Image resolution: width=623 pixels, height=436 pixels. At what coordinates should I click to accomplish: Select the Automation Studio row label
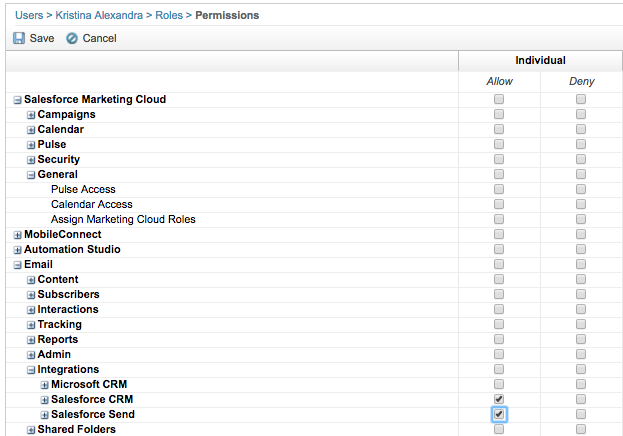coord(72,249)
